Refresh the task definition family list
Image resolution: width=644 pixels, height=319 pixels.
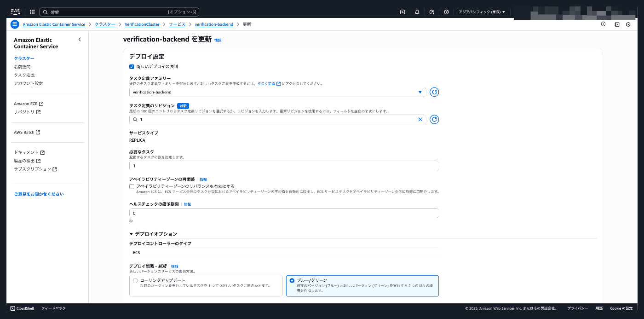click(x=434, y=92)
